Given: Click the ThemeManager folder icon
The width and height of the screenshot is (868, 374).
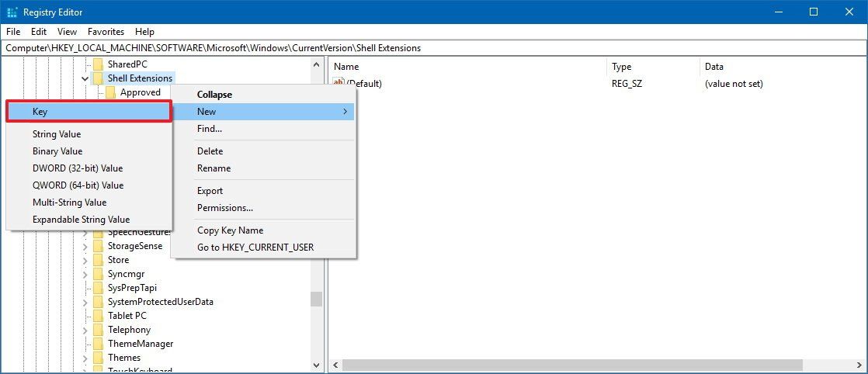Looking at the screenshot, I should pos(98,344).
